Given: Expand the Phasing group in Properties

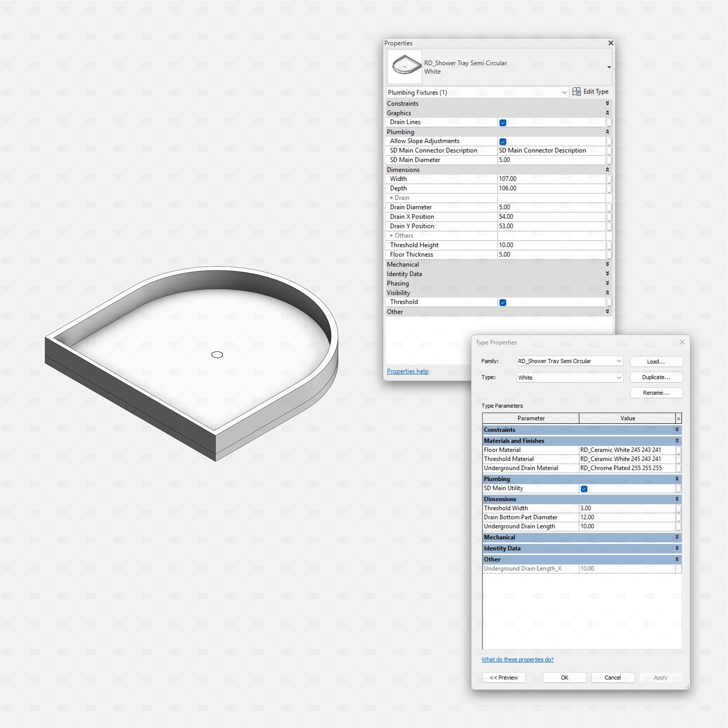Looking at the screenshot, I should [607, 283].
